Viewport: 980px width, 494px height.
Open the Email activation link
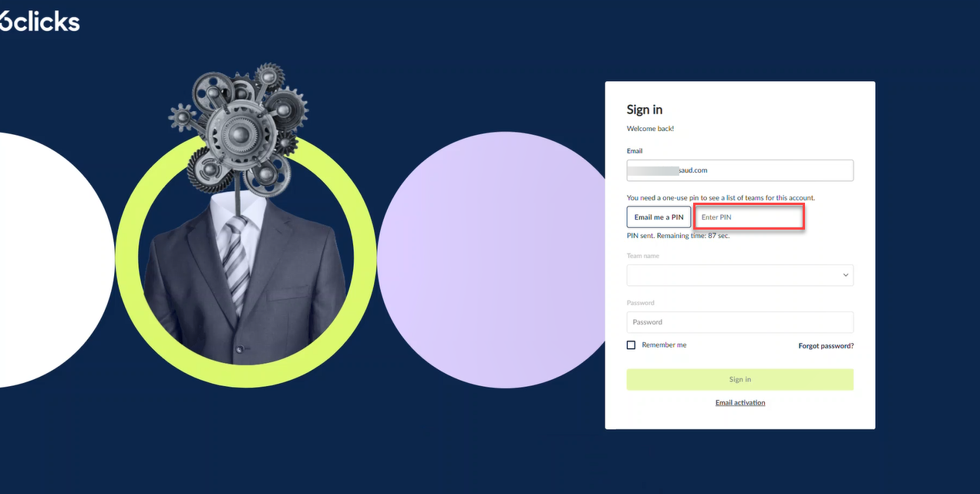(740, 402)
